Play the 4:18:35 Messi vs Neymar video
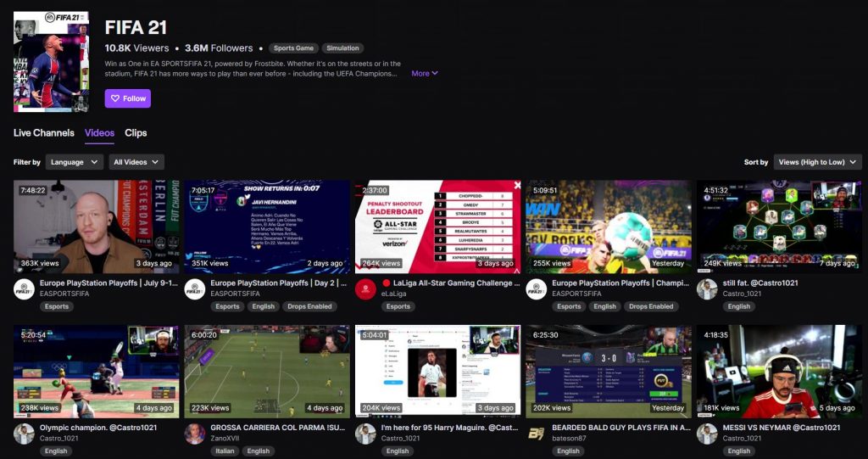The image size is (868, 459). click(780, 372)
